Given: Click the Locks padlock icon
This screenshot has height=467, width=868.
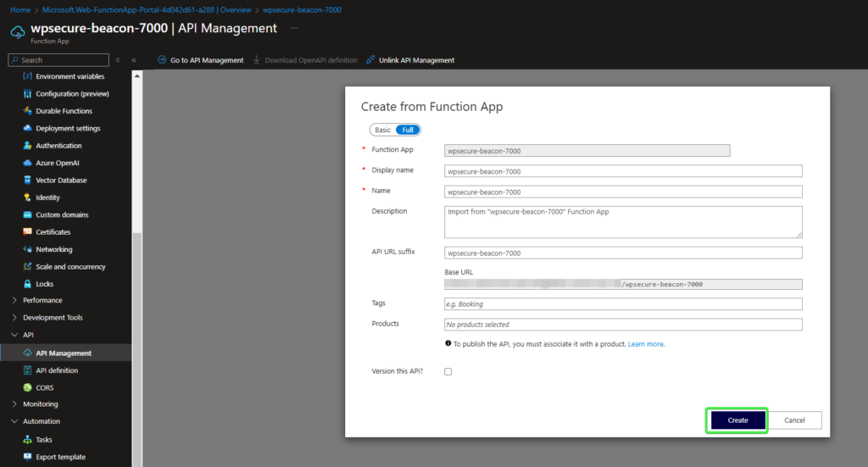Looking at the screenshot, I should click(27, 284).
